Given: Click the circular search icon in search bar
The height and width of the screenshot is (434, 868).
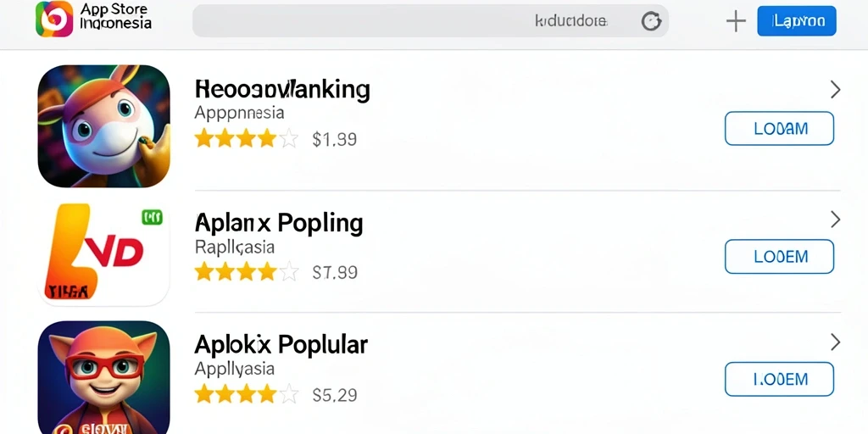Looking at the screenshot, I should coord(651,21).
